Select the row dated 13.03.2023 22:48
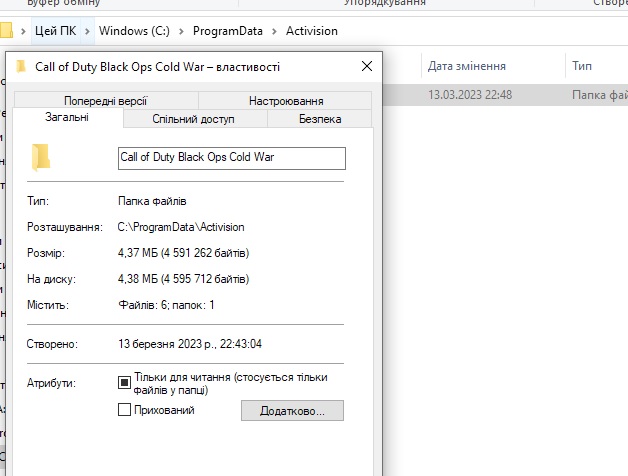Image resolution: width=628 pixels, height=476 pixels. coord(505,95)
